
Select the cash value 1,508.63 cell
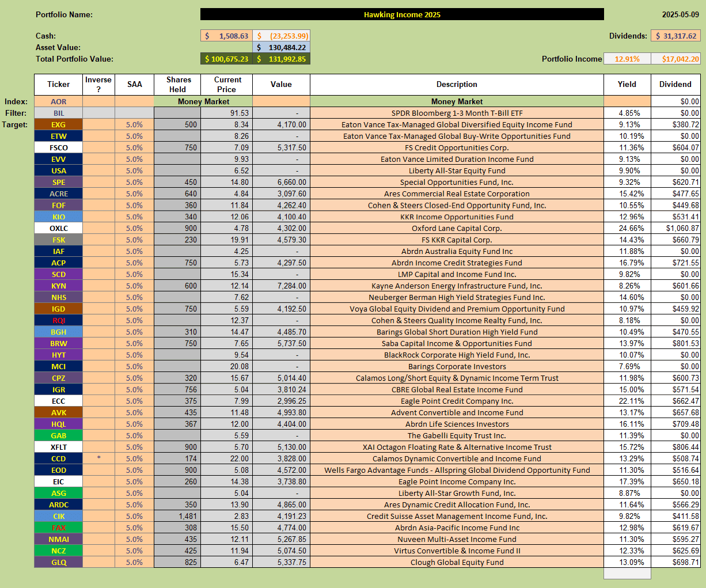[x=226, y=36]
